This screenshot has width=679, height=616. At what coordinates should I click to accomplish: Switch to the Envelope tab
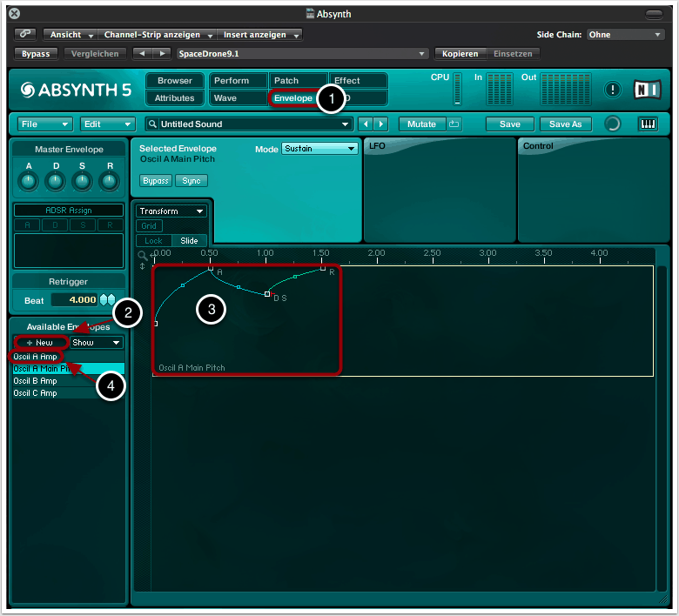pos(292,98)
